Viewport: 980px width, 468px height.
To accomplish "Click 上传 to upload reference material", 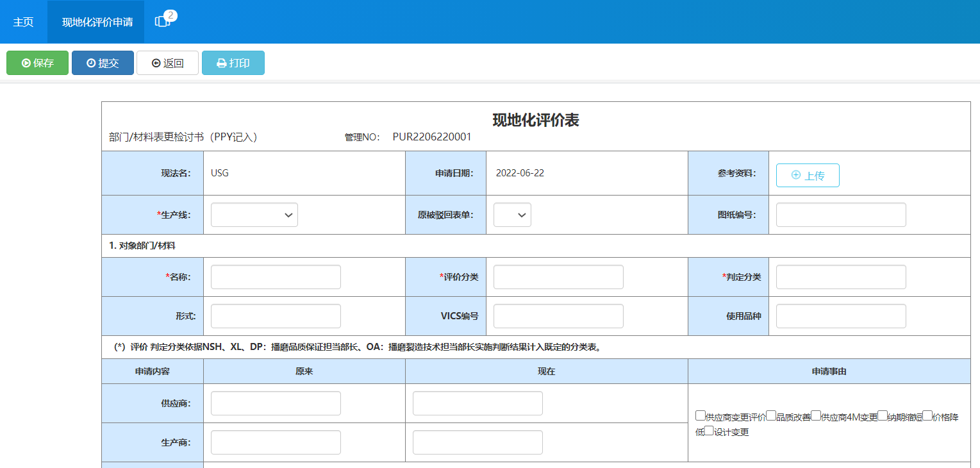I will point(807,175).
